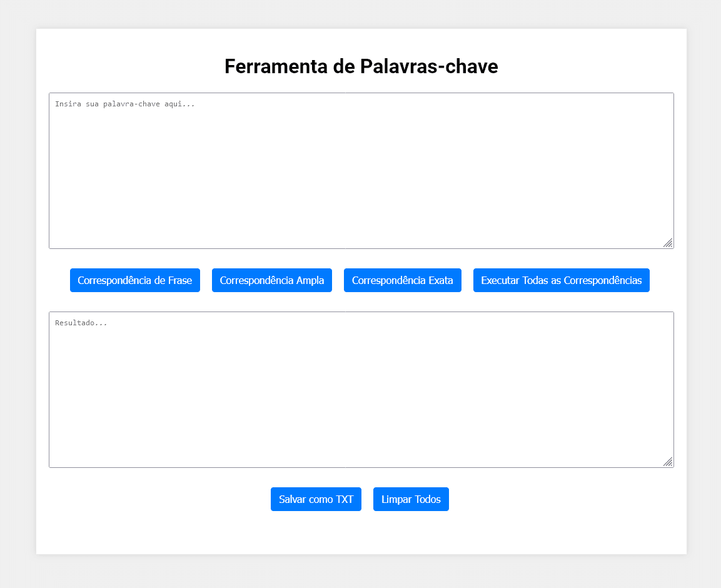Clear everything with Limpar Todos

point(411,499)
